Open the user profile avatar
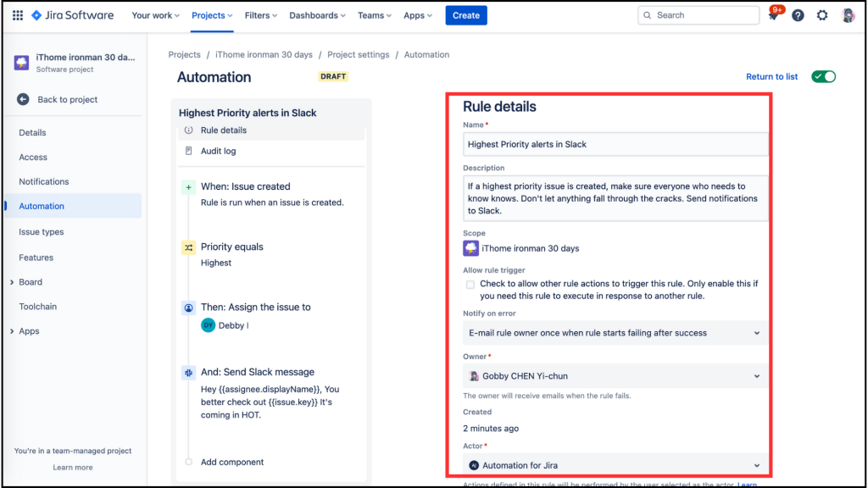The width and height of the screenshot is (868, 488). tap(848, 15)
